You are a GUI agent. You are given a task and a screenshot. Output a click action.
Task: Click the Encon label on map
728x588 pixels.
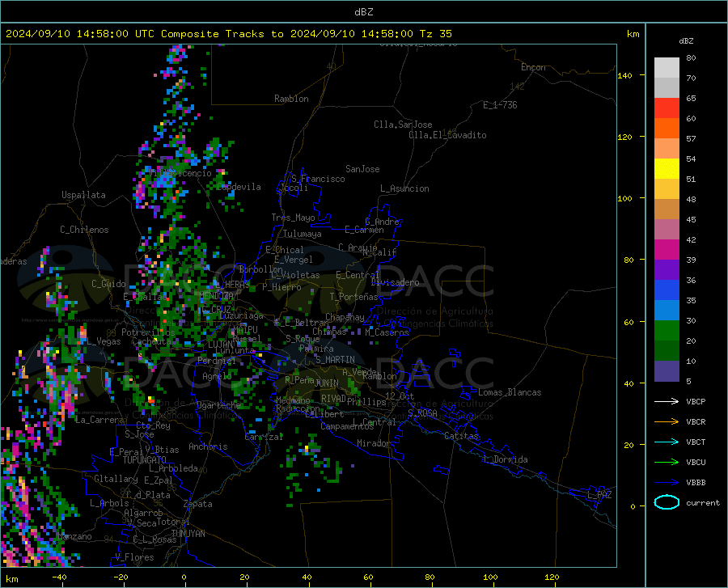[x=533, y=67]
